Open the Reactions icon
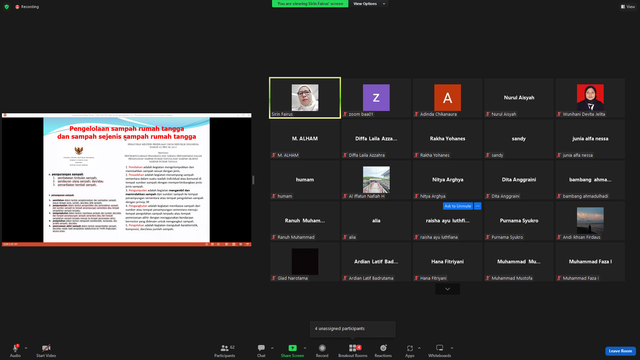The width and height of the screenshot is (640, 360). [383, 348]
